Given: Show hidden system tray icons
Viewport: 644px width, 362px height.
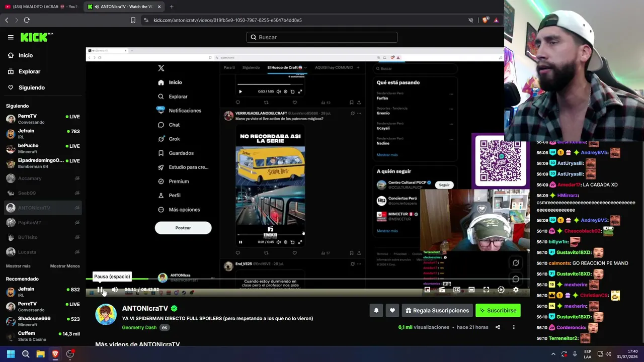Looking at the screenshot, I should 553,354.
